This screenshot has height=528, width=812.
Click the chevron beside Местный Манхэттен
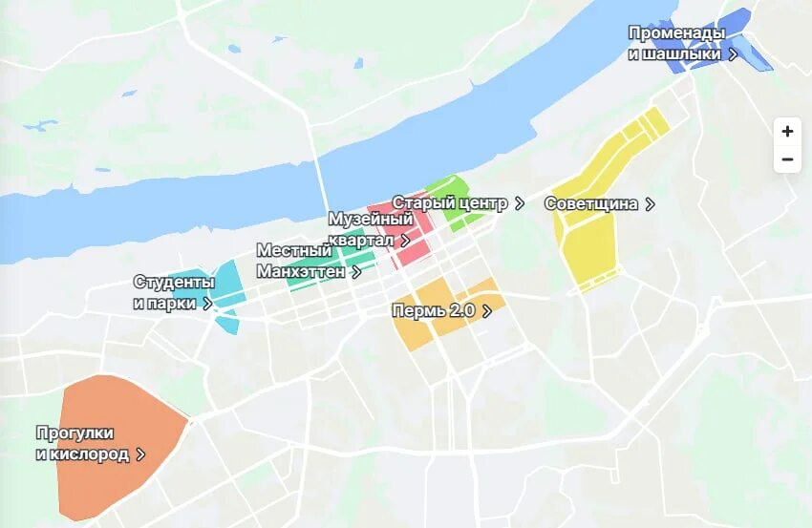click(x=356, y=272)
